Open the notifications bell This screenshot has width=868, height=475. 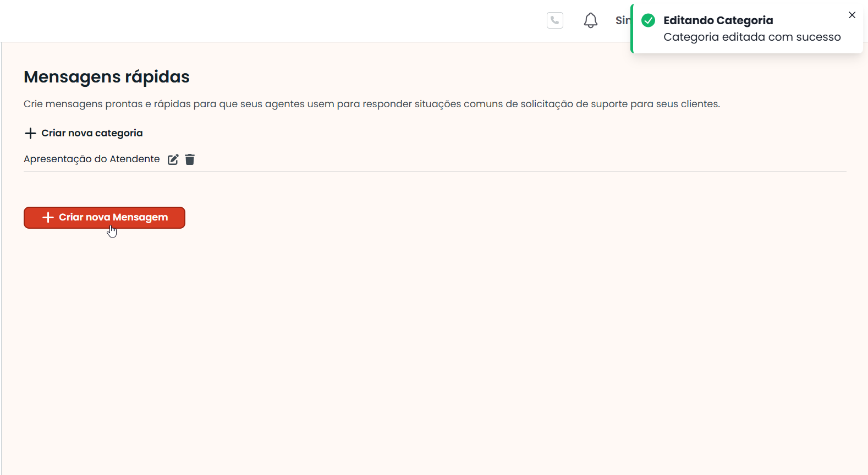pyautogui.click(x=590, y=20)
